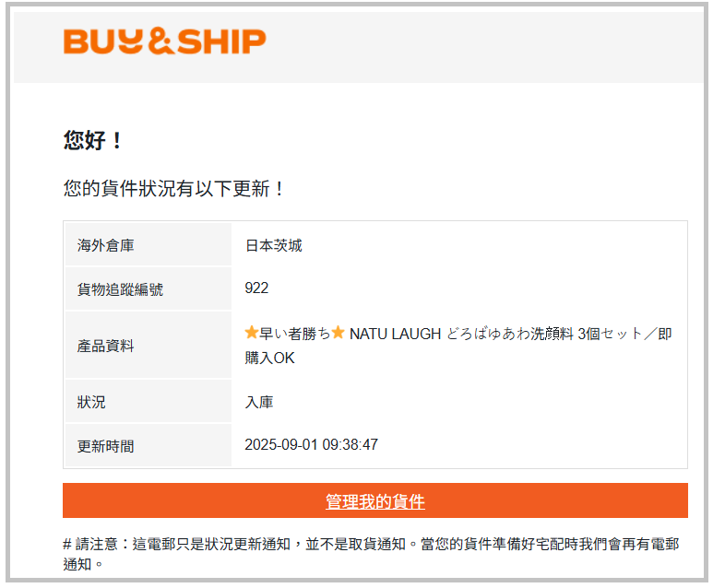Click the BUY&SHIP logo

164,41
